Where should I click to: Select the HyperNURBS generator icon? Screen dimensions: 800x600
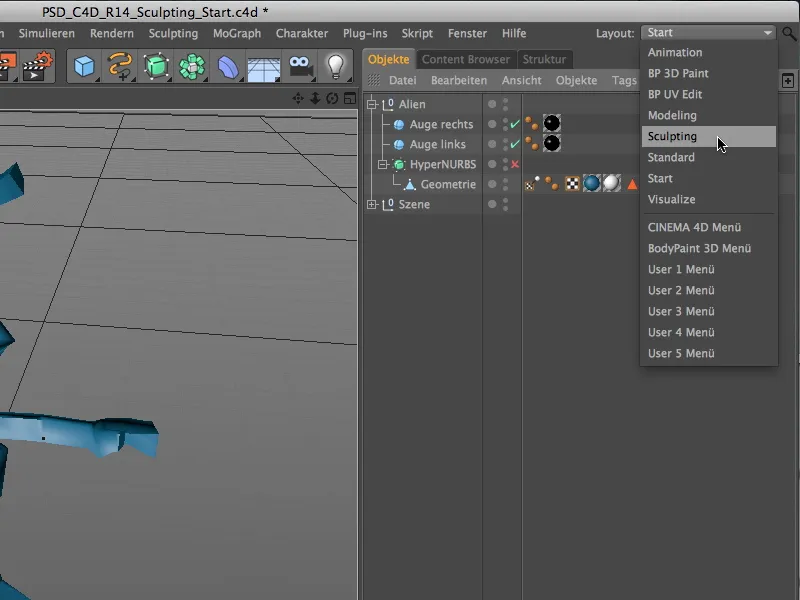click(155, 65)
